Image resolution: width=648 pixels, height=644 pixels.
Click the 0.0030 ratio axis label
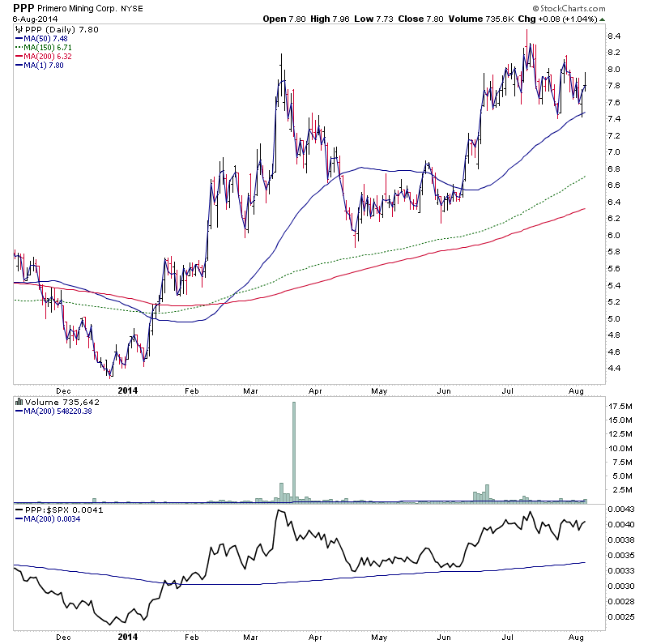[x=621, y=586]
